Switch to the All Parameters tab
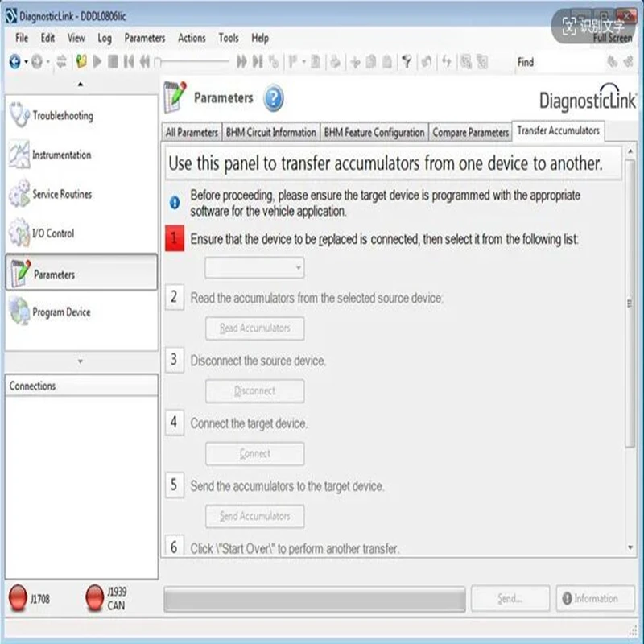This screenshot has width=644, height=644. [192, 133]
